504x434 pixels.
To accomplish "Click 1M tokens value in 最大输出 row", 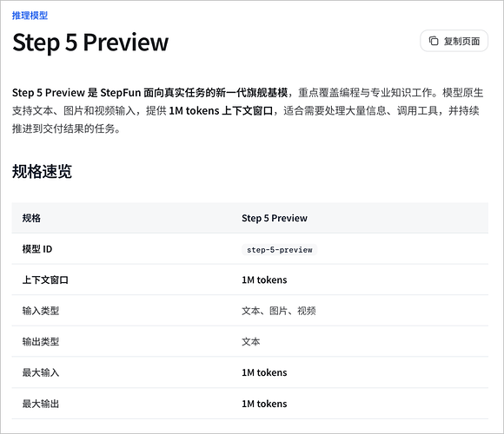I will [x=264, y=404].
